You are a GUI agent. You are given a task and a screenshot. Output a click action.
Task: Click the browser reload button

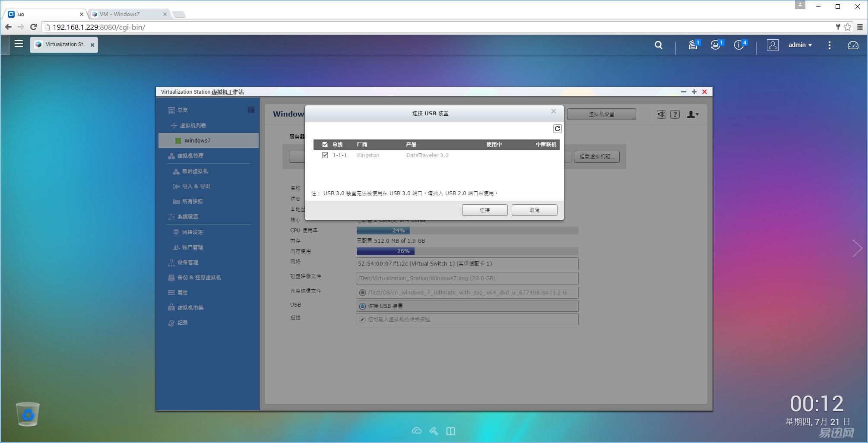33,27
